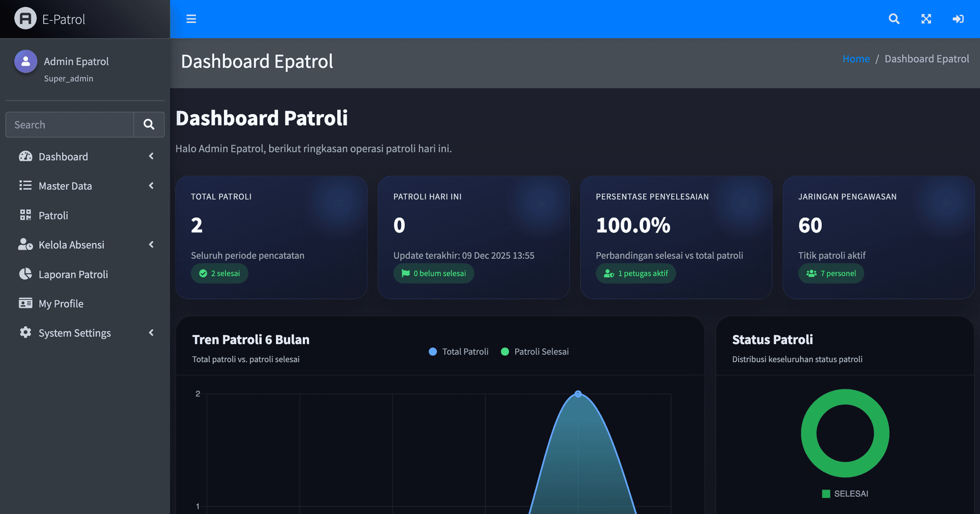Click the Home breadcrumb link
Screen dimensions: 980x514
(x=856, y=59)
